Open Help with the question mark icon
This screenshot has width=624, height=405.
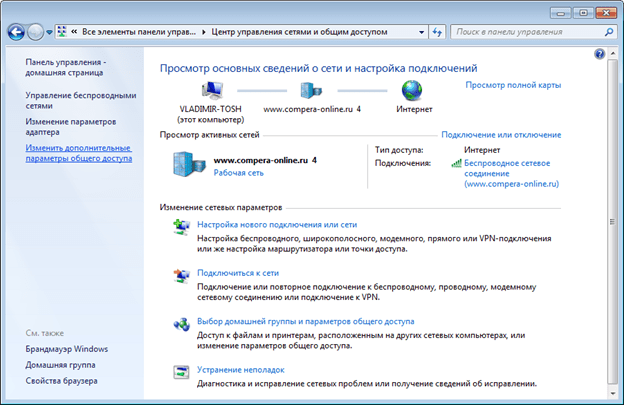[x=599, y=54]
